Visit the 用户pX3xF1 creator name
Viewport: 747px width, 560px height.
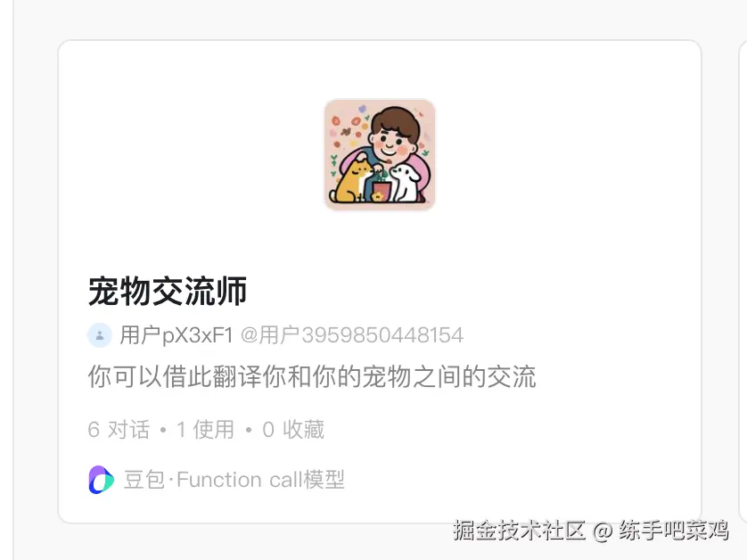tap(176, 335)
